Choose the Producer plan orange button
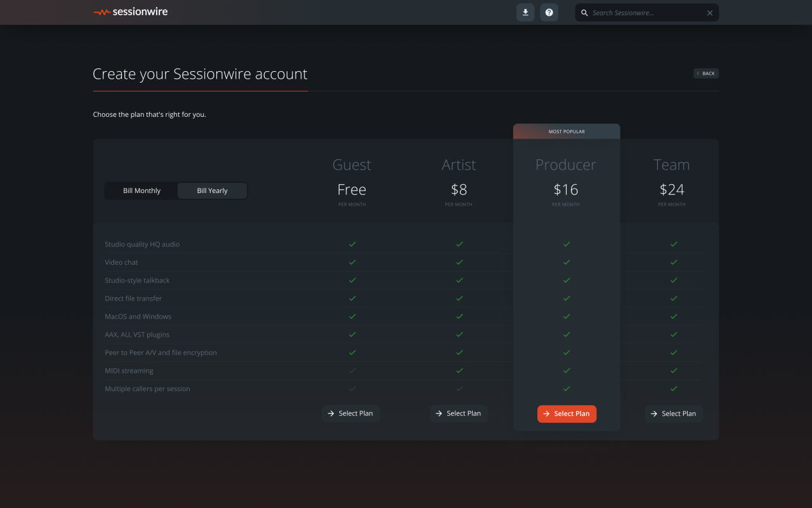 click(566, 414)
